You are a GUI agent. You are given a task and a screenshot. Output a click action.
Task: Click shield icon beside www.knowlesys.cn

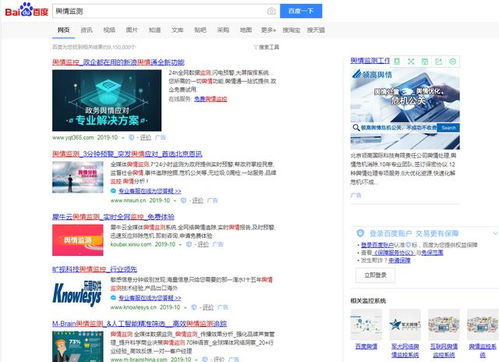pos(194,307)
